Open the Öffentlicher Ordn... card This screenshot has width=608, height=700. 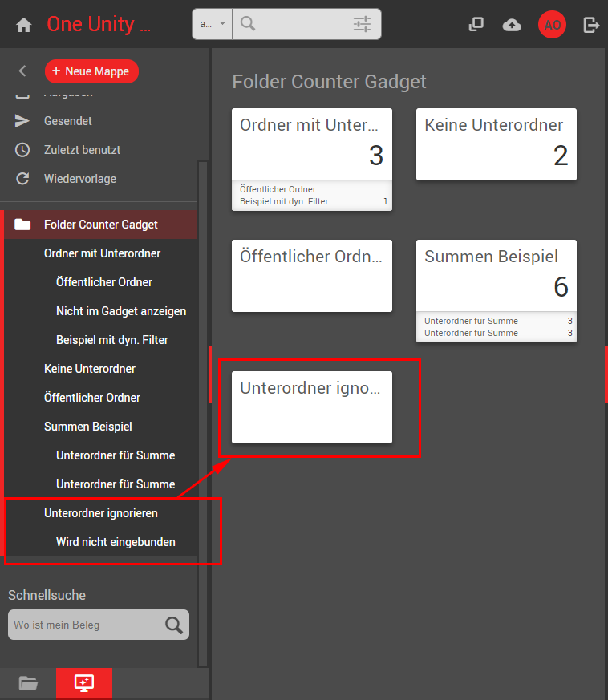(x=312, y=276)
